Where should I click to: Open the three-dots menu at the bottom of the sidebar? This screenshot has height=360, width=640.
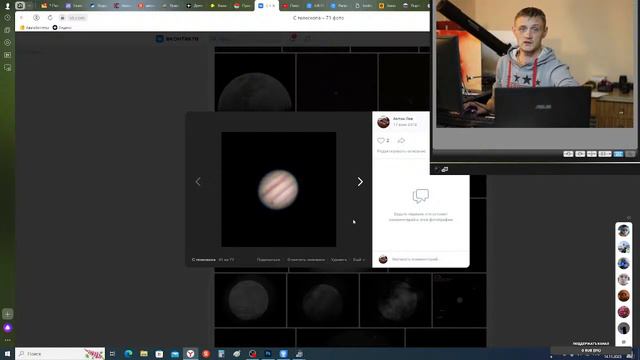tap(7, 340)
